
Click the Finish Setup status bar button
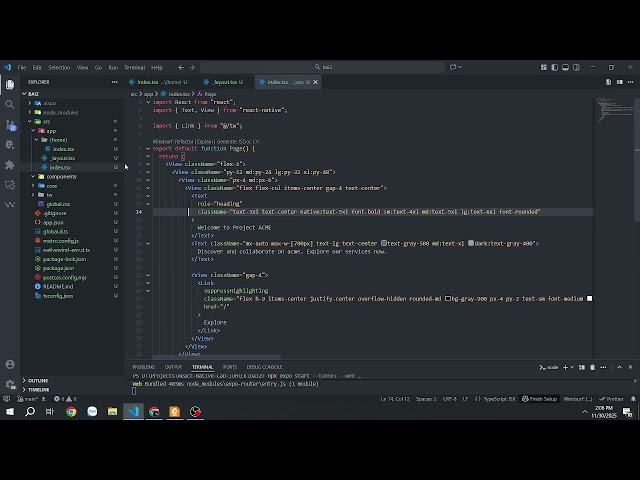tap(539, 399)
